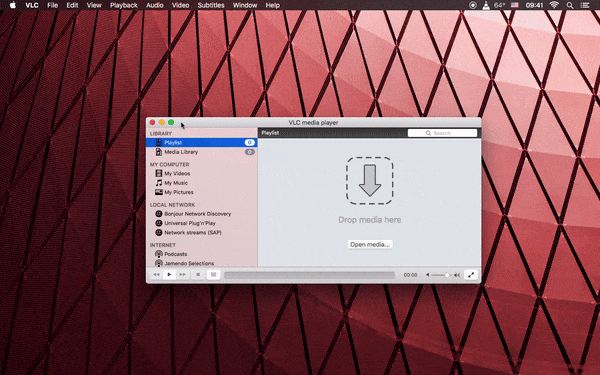Open the View menu
The image size is (600, 375).
94,5
